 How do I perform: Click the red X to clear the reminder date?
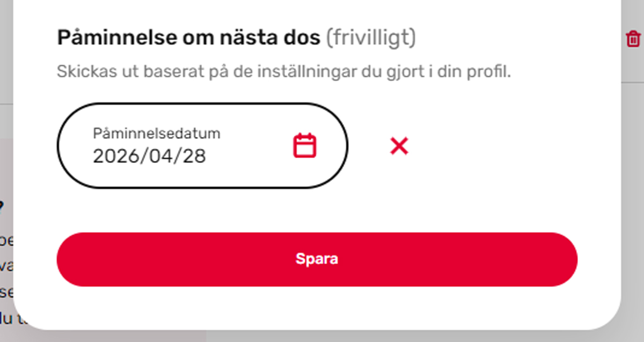click(399, 146)
